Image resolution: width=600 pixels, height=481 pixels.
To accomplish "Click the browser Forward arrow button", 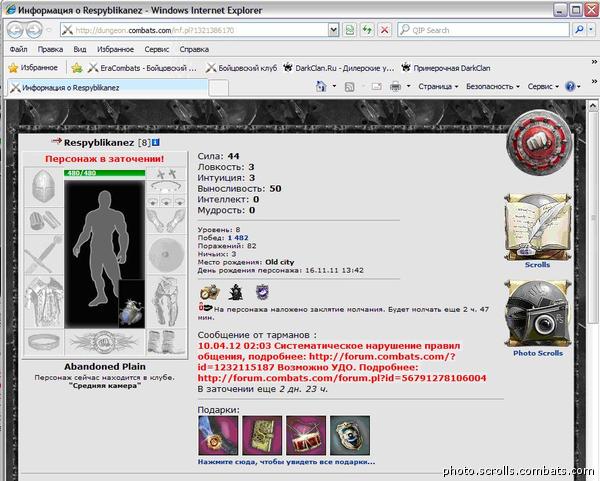I will tap(34, 30).
